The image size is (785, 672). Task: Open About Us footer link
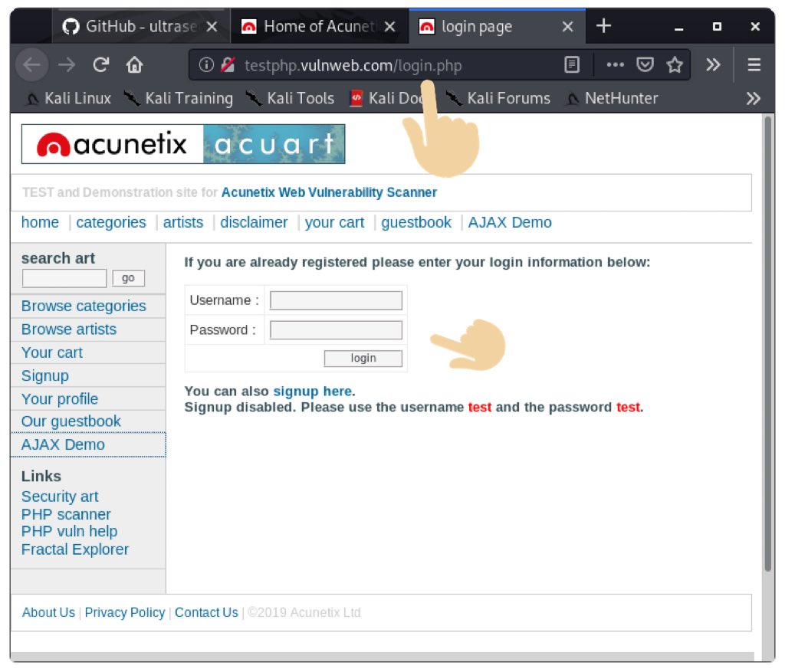pos(48,612)
